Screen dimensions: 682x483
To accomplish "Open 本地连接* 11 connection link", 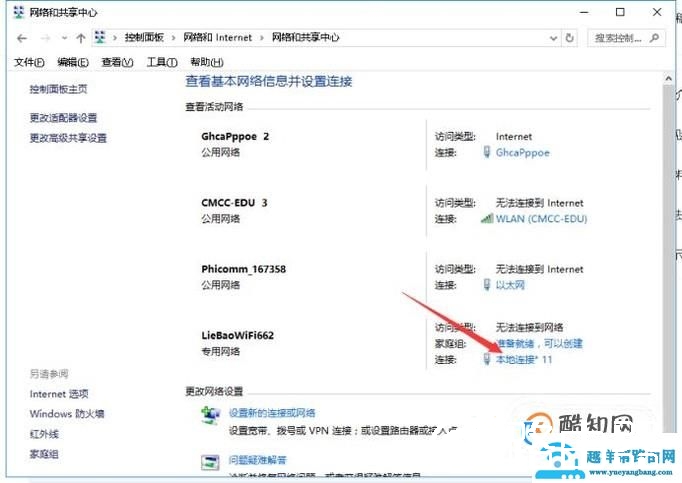I will pyautogui.click(x=524, y=359).
